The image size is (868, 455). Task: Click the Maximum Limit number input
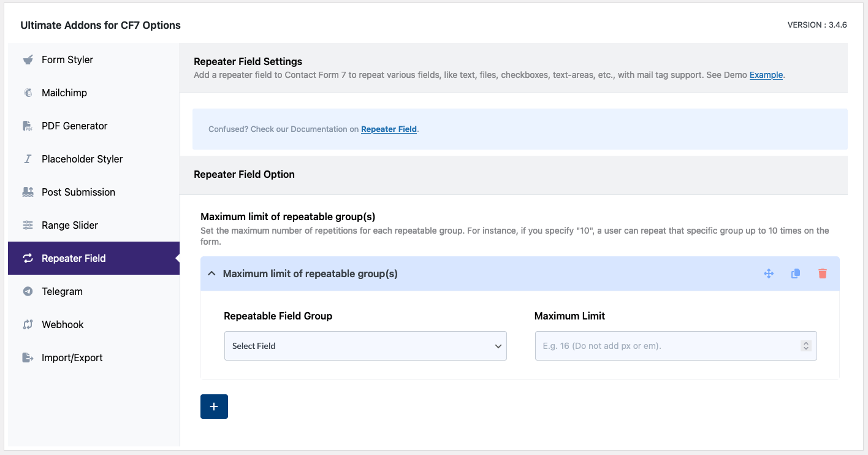pos(676,346)
